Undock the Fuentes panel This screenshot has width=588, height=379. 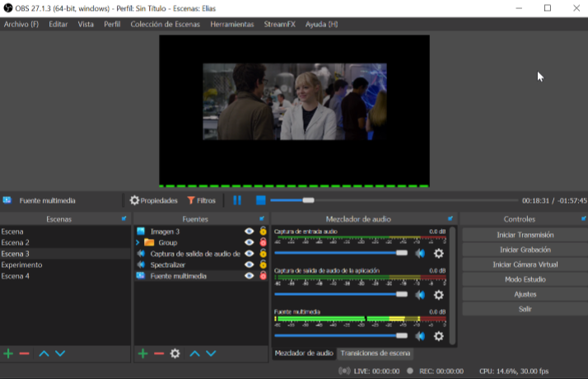(262, 218)
